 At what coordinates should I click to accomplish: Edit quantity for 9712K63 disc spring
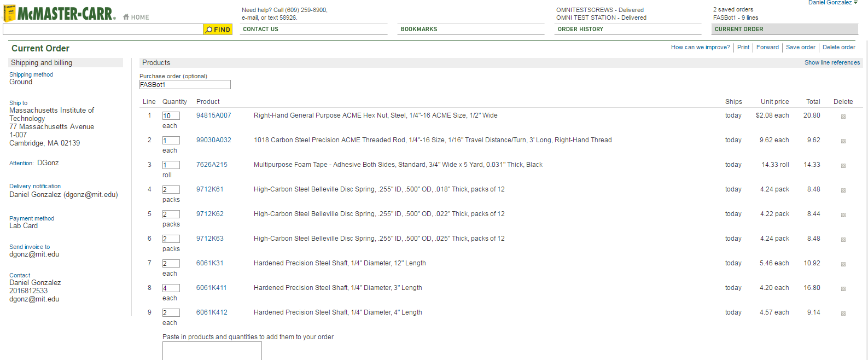pyautogui.click(x=171, y=239)
